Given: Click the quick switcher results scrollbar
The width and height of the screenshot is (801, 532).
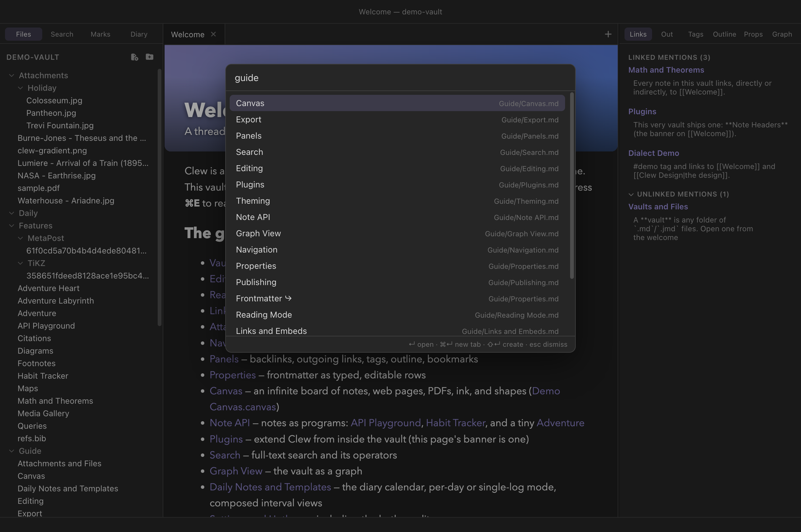Looking at the screenshot, I should coord(572,186).
